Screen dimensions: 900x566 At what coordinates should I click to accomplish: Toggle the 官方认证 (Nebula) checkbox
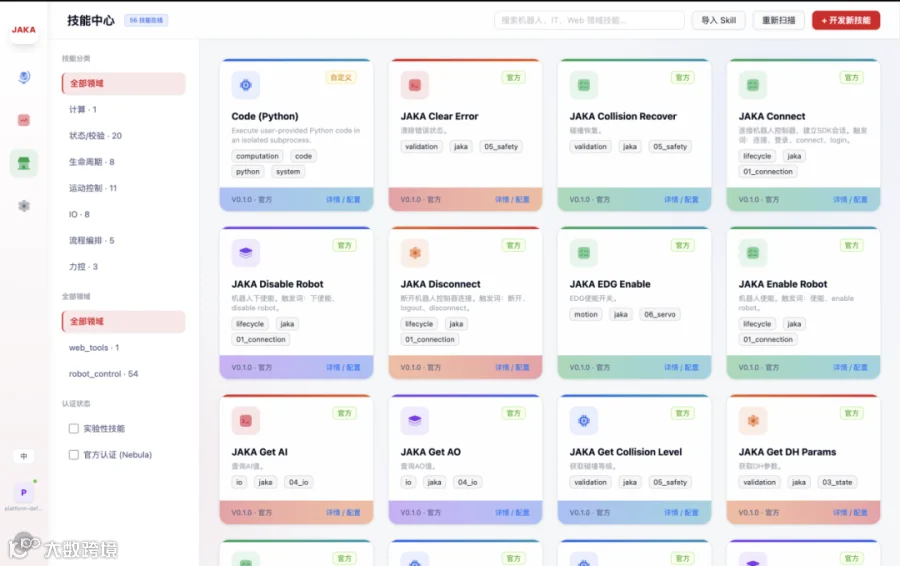click(73, 455)
